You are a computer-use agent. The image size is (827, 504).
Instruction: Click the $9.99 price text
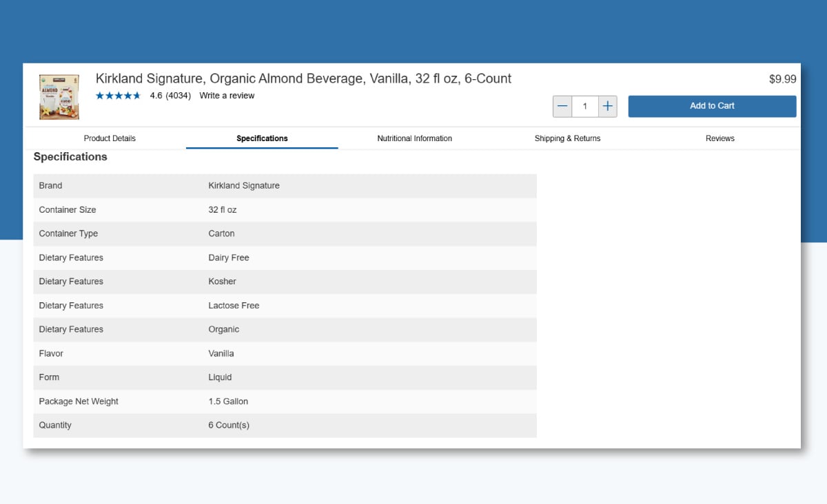click(782, 79)
